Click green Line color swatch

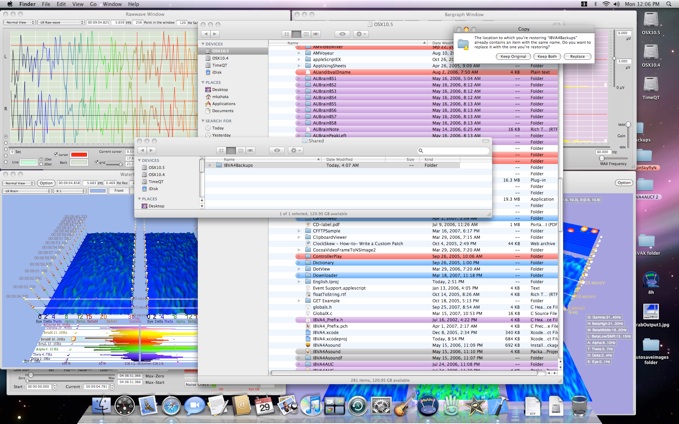click(x=29, y=162)
